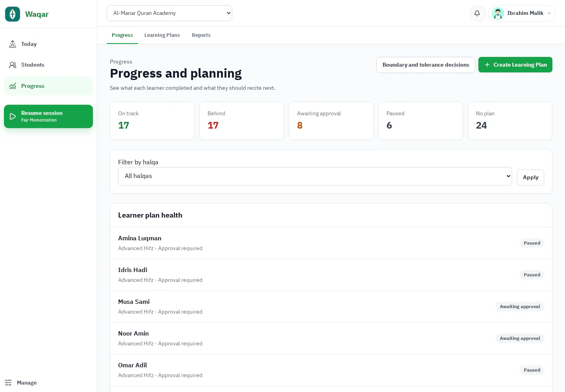
Task: Click the Progress chart icon in sidebar
Action: [x=13, y=86]
